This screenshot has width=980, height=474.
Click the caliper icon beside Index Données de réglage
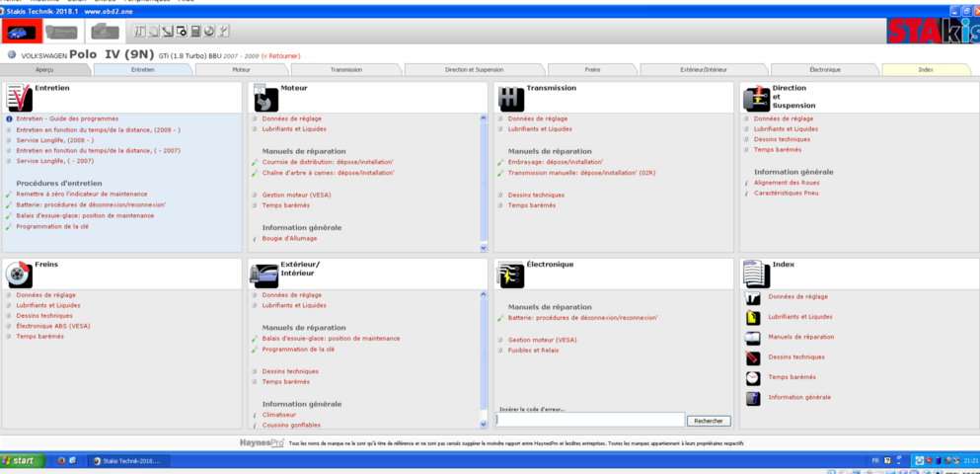(x=753, y=297)
